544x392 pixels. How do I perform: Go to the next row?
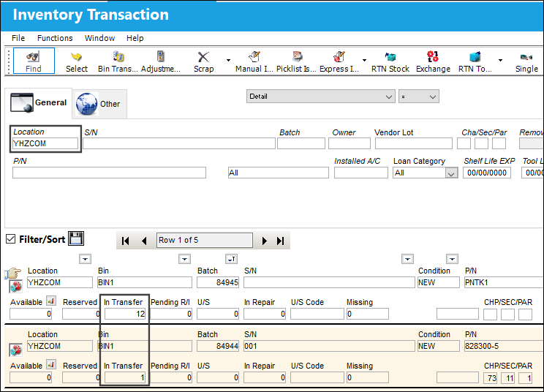click(265, 241)
